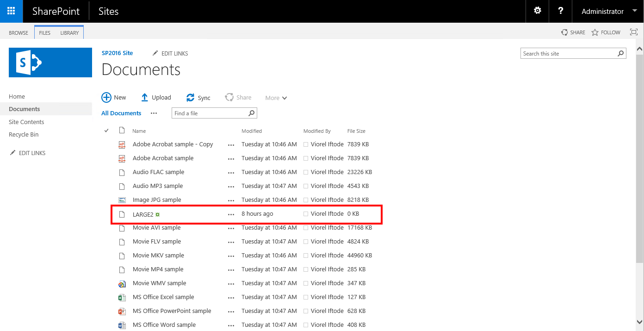Click the Sync button
The height and width of the screenshot is (331, 644).
198,97
